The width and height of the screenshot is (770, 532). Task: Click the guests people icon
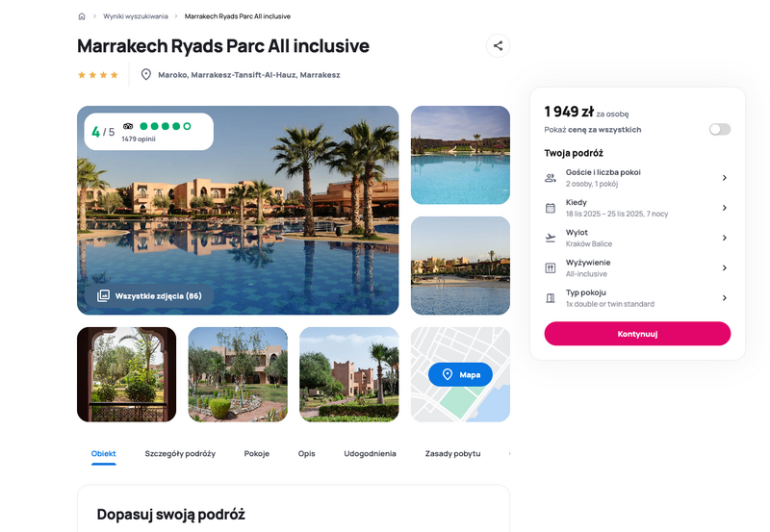point(551,178)
